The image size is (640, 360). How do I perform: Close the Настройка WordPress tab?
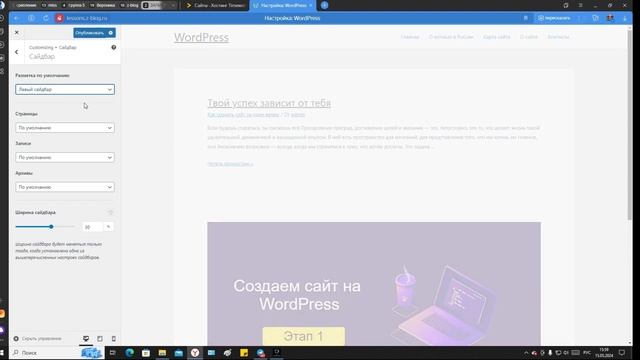point(311,5)
